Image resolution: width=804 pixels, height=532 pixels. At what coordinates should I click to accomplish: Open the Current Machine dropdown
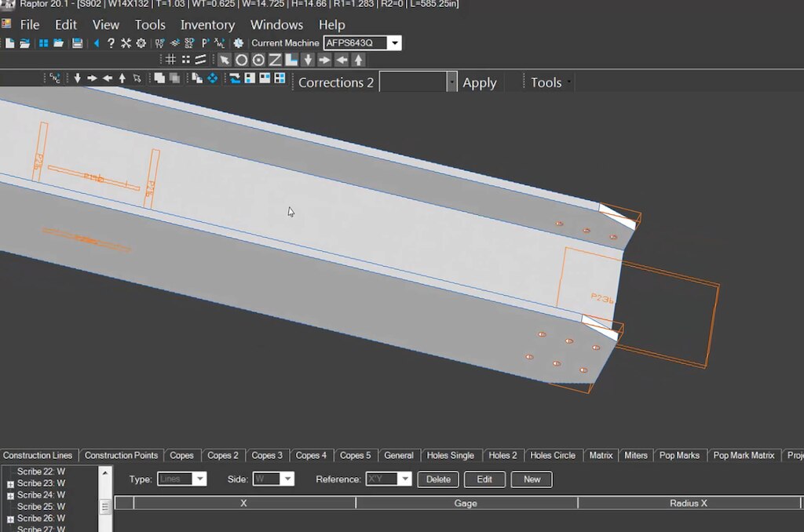tap(394, 43)
